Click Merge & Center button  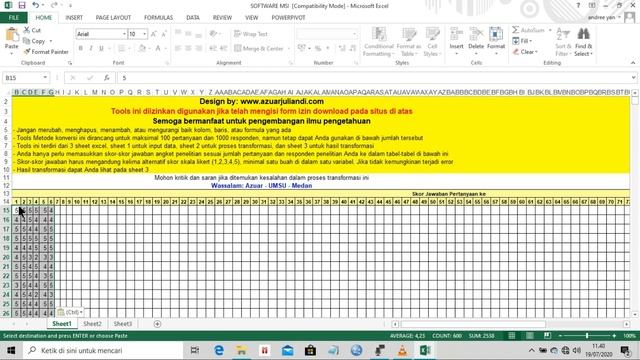click(259, 49)
